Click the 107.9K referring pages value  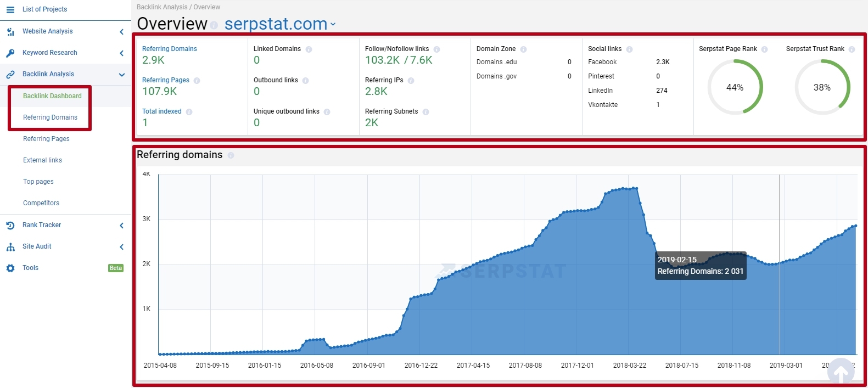(x=159, y=92)
